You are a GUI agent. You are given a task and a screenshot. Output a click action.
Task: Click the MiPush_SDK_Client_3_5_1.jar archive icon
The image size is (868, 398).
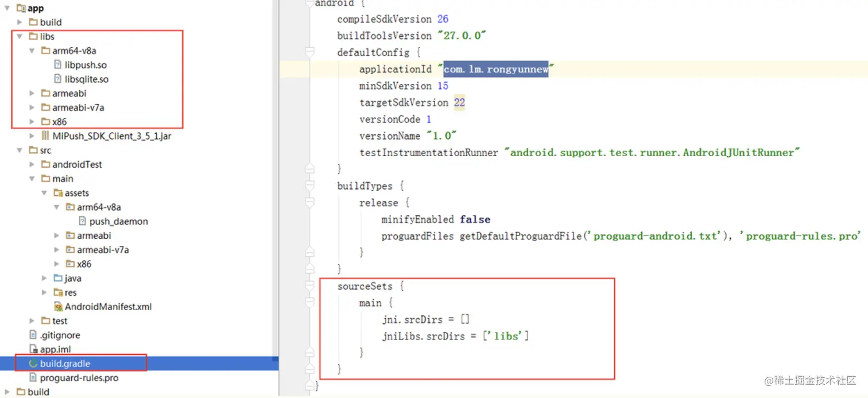(x=45, y=136)
